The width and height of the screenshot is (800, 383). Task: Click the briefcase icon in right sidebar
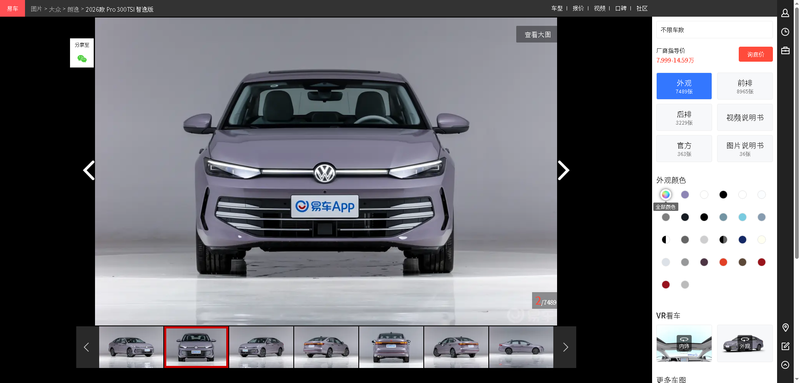coord(785,50)
